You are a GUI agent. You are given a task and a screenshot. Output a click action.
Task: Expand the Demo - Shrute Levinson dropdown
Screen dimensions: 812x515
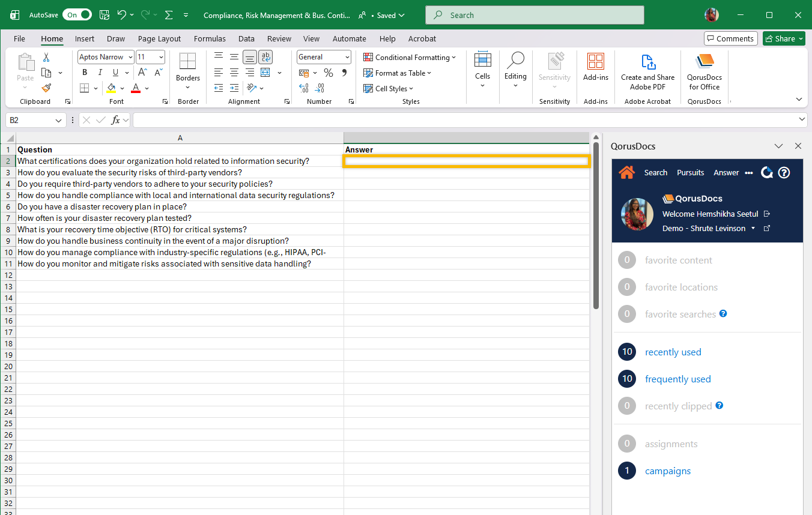pyautogui.click(x=753, y=229)
